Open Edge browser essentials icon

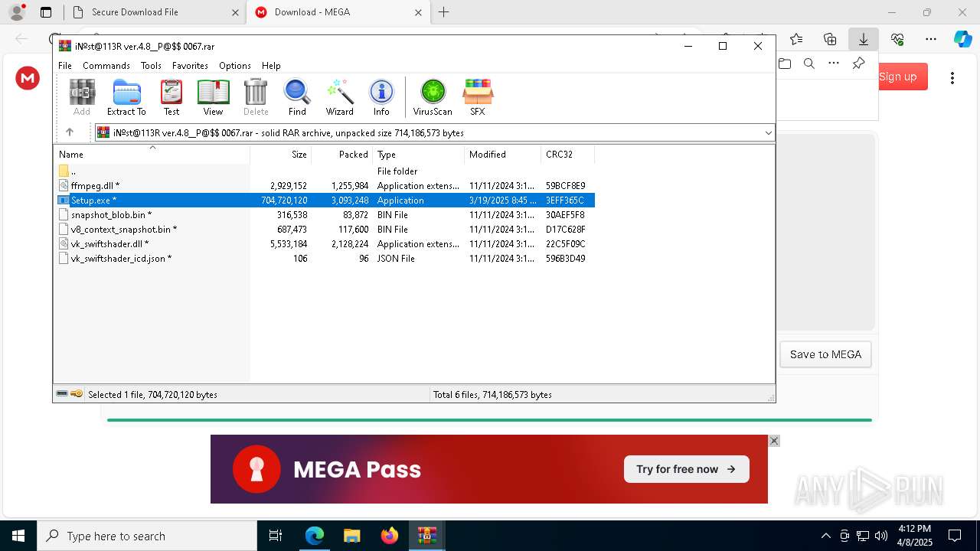click(x=897, y=39)
